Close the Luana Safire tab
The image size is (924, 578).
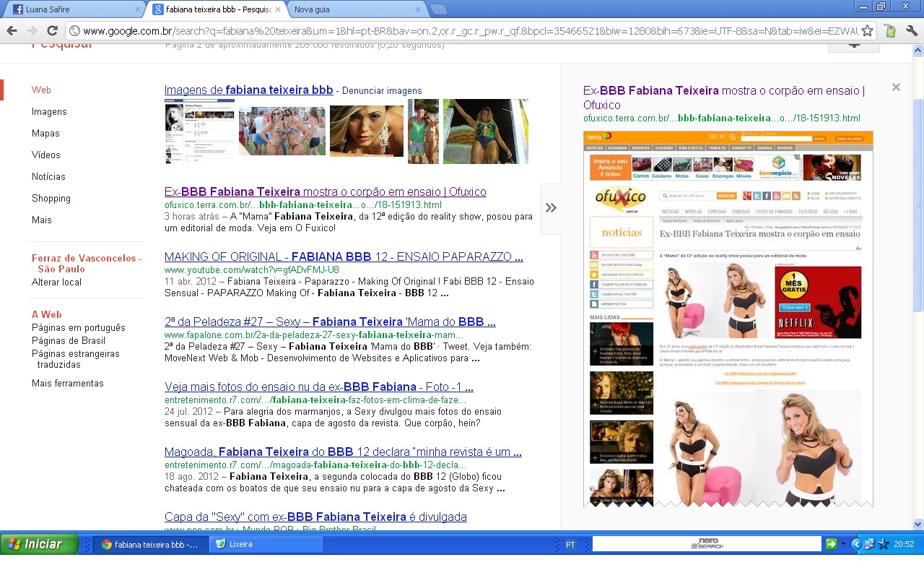tap(138, 9)
